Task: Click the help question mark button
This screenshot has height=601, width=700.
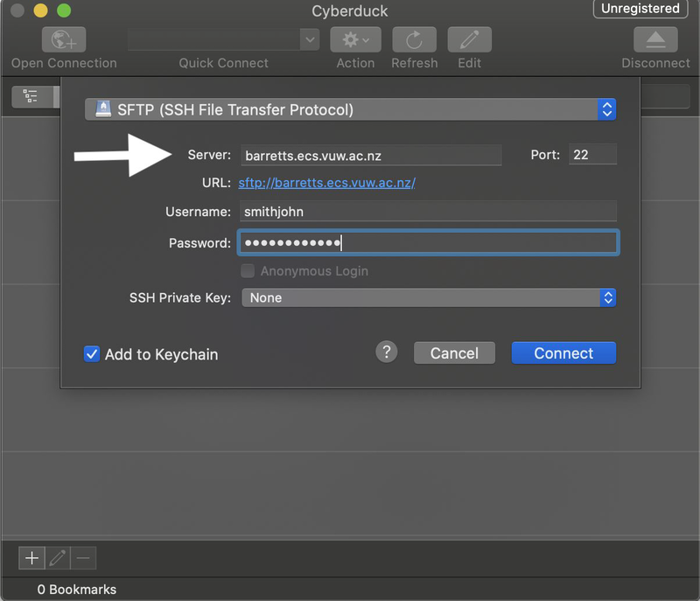Action: (x=387, y=353)
